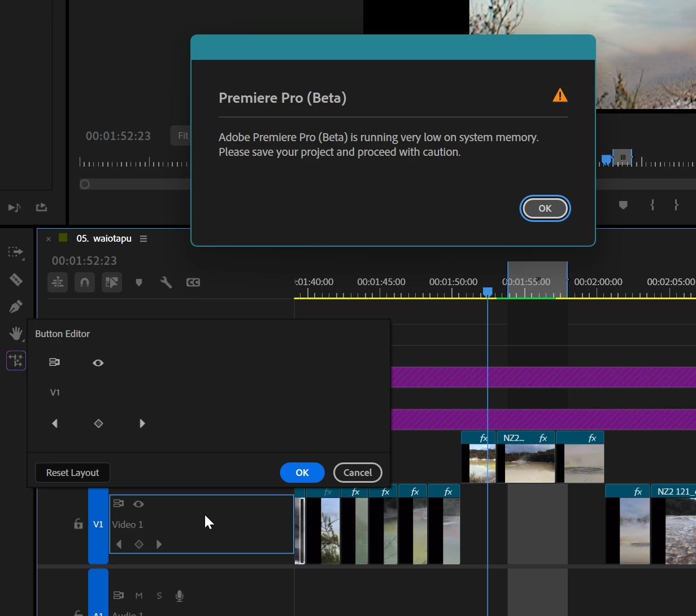
Task: Toggle timeline Snap magnet button
Action: point(84,282)
